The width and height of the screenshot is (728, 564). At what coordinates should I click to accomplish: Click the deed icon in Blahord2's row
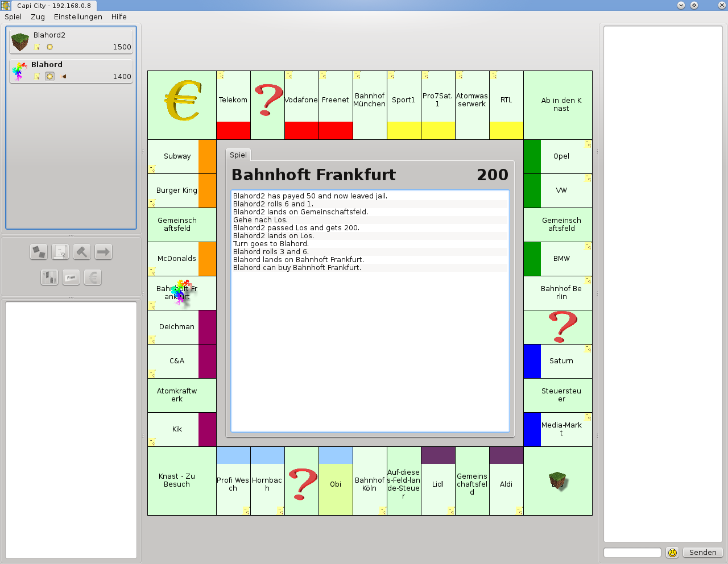37,47
